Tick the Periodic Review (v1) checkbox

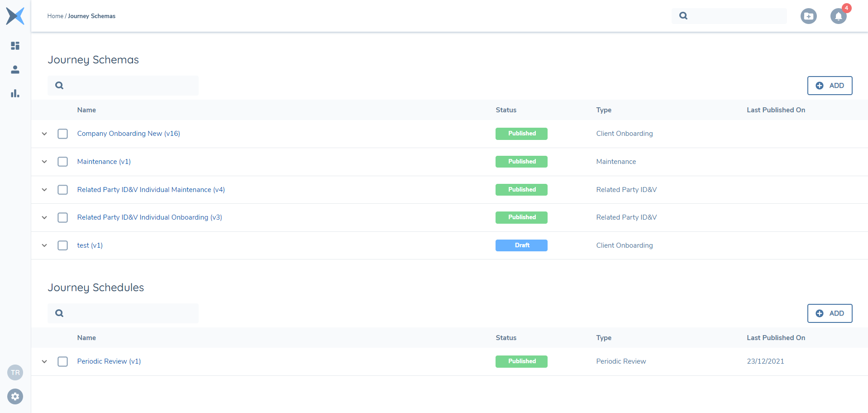tap(63, 361)
